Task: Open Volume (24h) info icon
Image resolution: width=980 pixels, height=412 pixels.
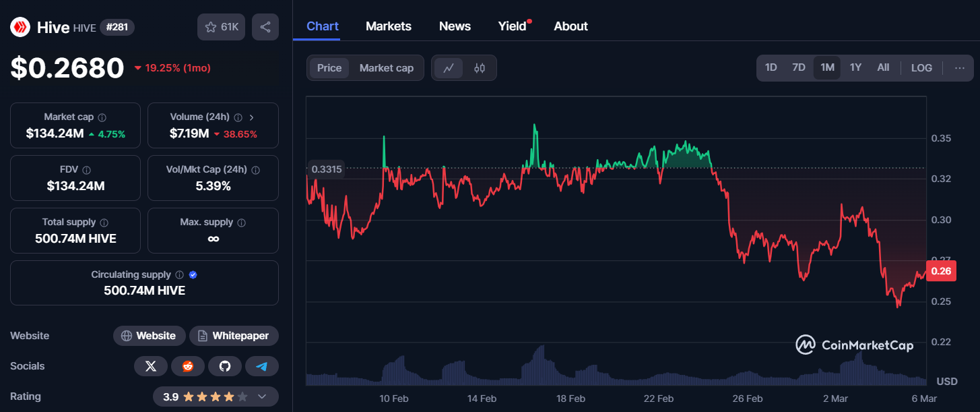Action: coord(238,117)
